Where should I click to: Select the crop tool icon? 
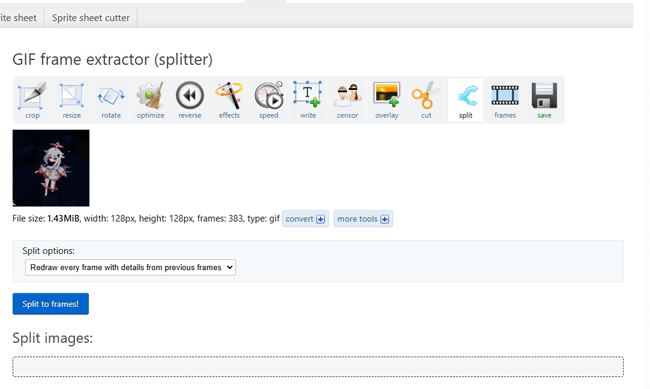pyautogui.click(x=32, y=100)
